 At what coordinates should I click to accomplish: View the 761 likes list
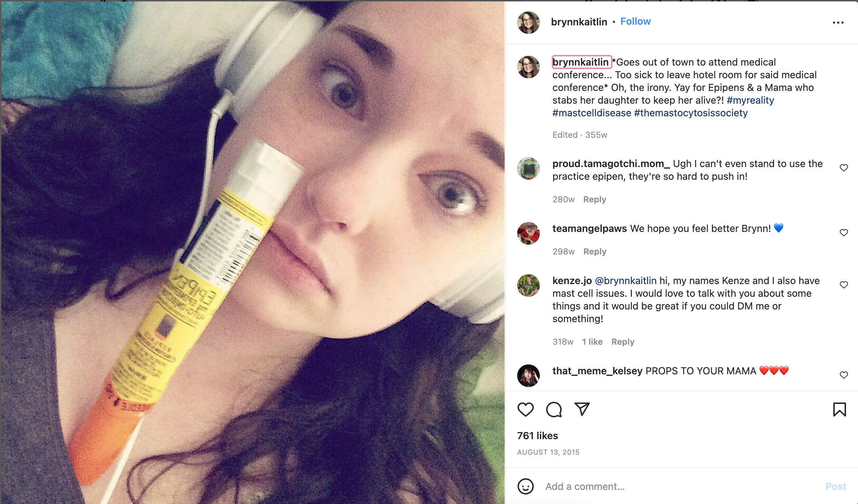537,436
